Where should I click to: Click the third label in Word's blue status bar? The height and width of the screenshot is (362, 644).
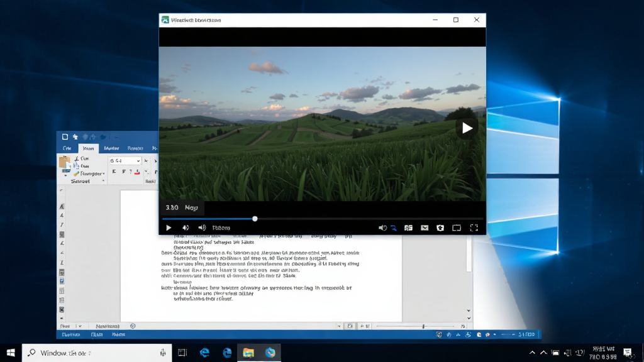click(x=119, y=334)
